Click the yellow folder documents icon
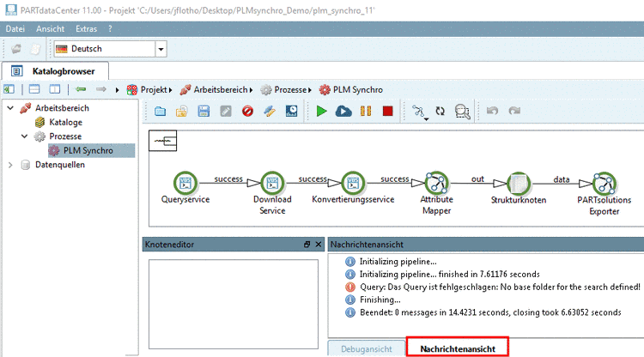 point(181,111)
